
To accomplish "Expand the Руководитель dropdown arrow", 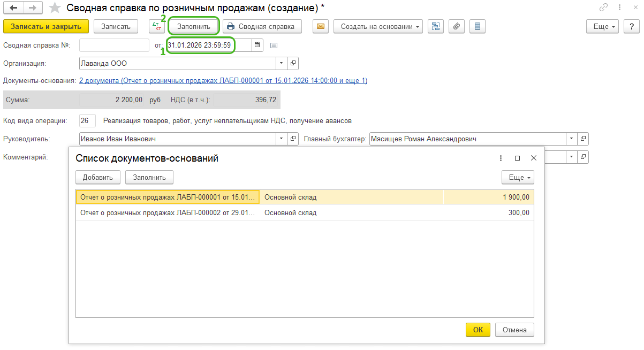I will (282, 139).
